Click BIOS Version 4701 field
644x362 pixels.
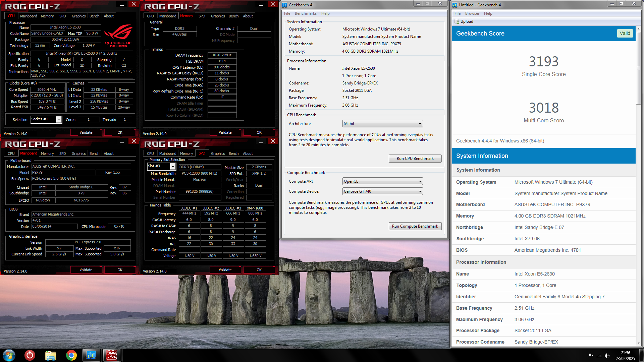pyautogui.click(x=81, y=220)
